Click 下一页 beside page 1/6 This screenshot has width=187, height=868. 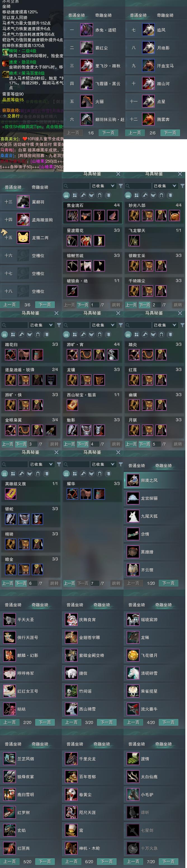[108, 133]
